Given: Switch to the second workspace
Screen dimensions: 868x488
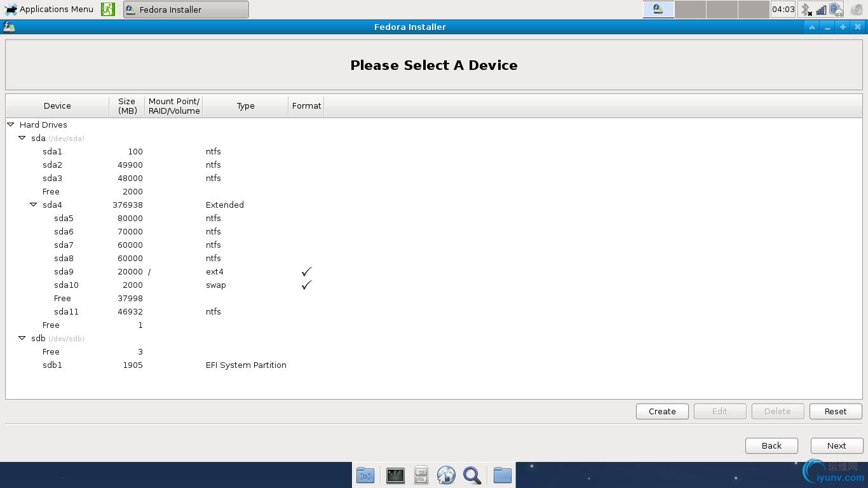Looking at the screenshot, I should (x=690, y=10).
